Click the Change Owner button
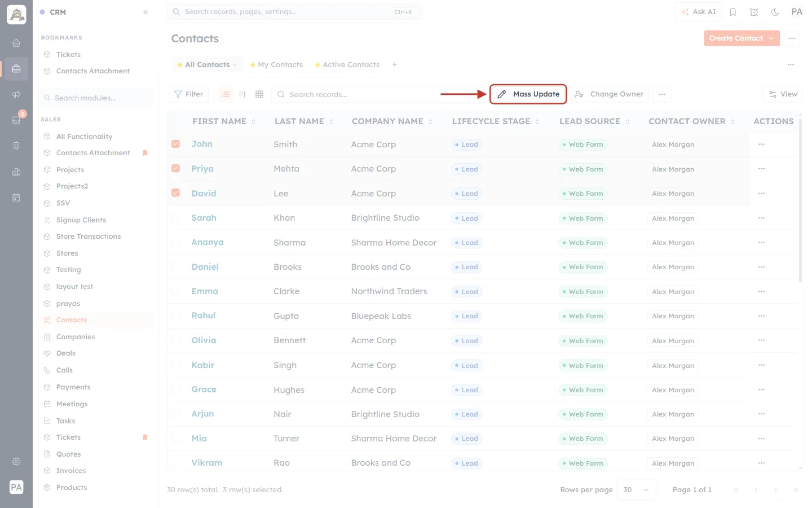 point(609,94)
